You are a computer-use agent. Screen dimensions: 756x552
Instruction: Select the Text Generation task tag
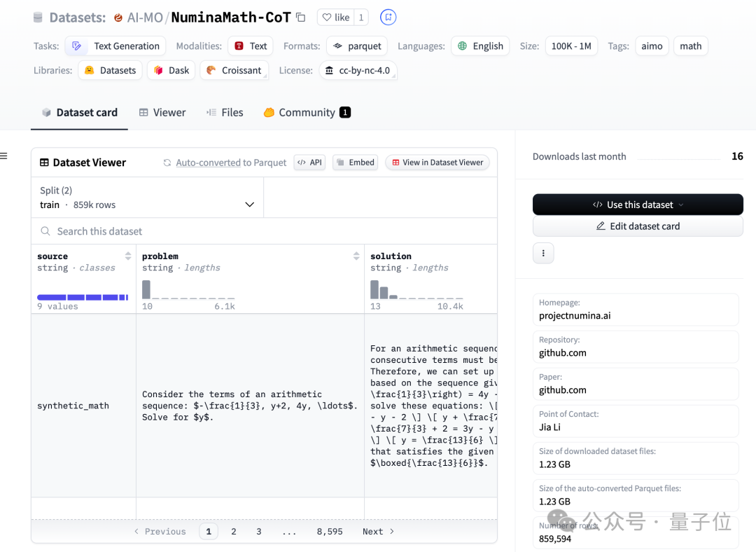coord(115,46)
